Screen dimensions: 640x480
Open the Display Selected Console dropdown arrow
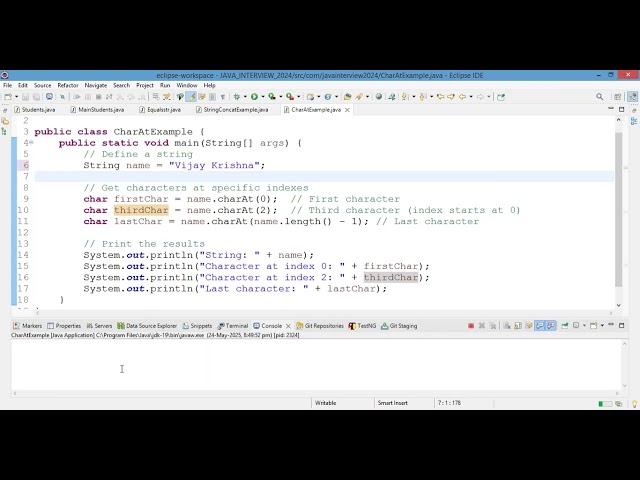point(584,326)
